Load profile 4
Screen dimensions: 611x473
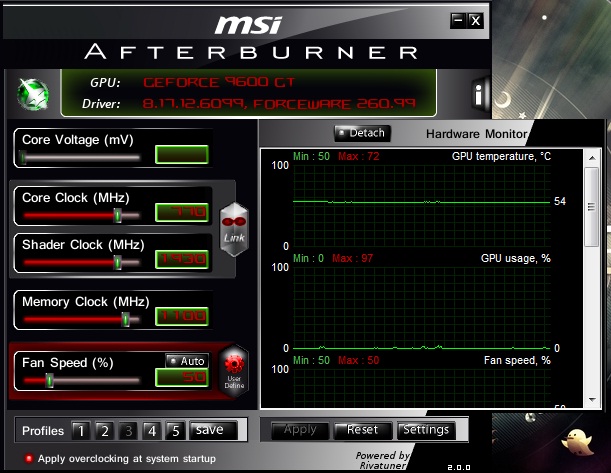(152, 431)
